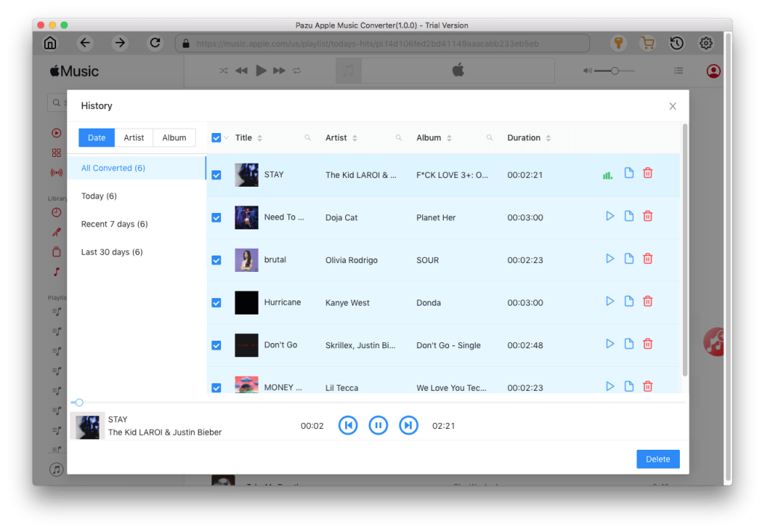This screenshot has width=765, height=532.
Task: Open file location for STAY
Action: pos(628,173)
